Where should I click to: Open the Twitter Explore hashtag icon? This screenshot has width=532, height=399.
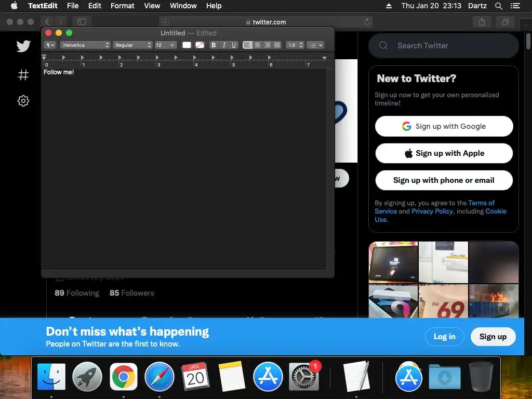click(23, 75)
